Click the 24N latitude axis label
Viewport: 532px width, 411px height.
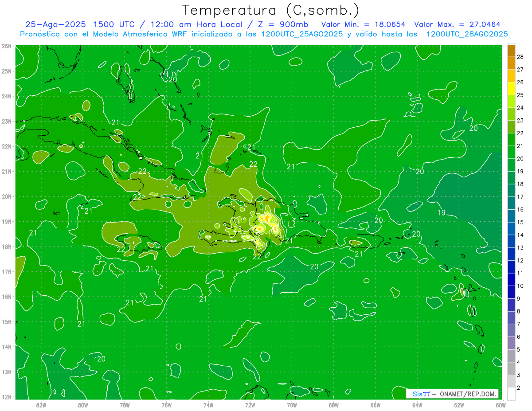7,96
